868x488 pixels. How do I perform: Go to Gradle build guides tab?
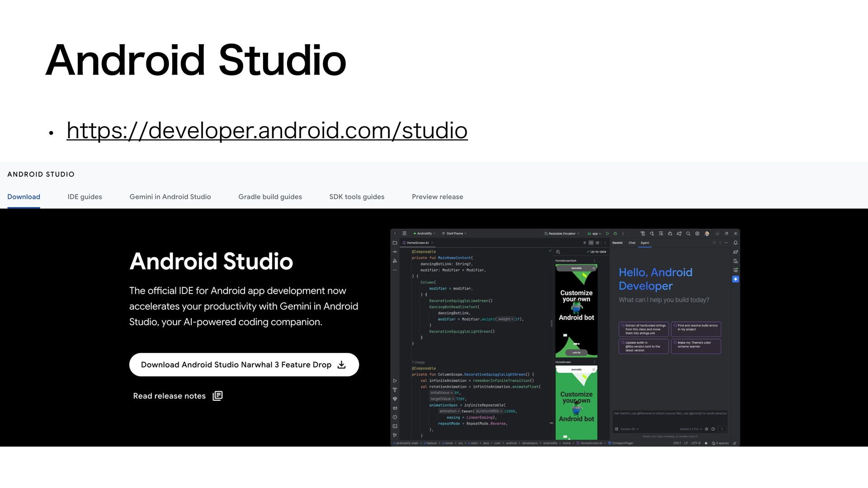click(x=270, y=197)
